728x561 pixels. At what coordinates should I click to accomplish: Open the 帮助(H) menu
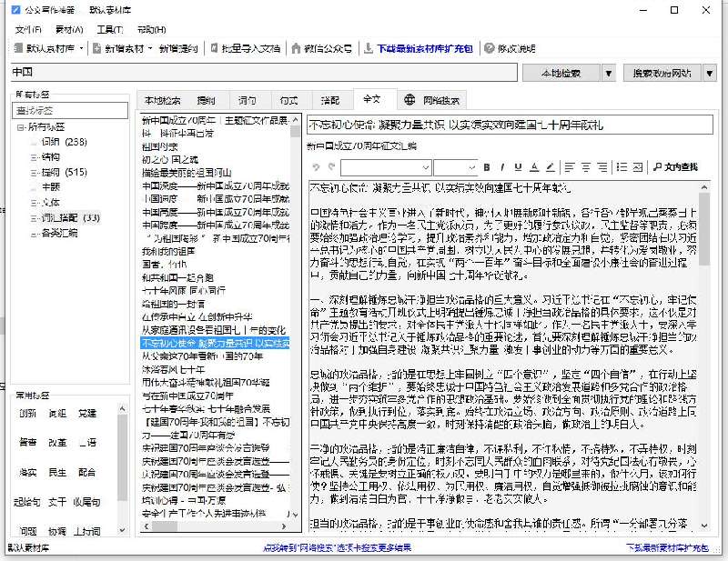click(151, 30)
